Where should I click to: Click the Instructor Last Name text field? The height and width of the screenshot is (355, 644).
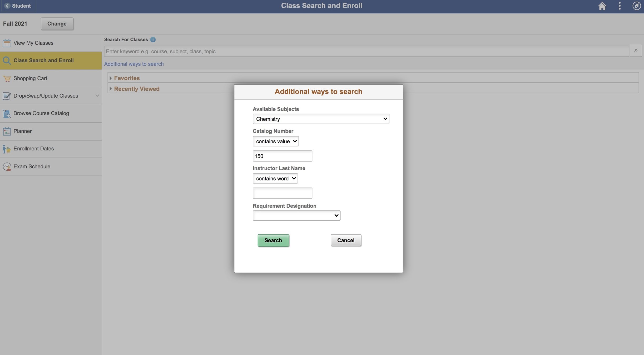282,193
